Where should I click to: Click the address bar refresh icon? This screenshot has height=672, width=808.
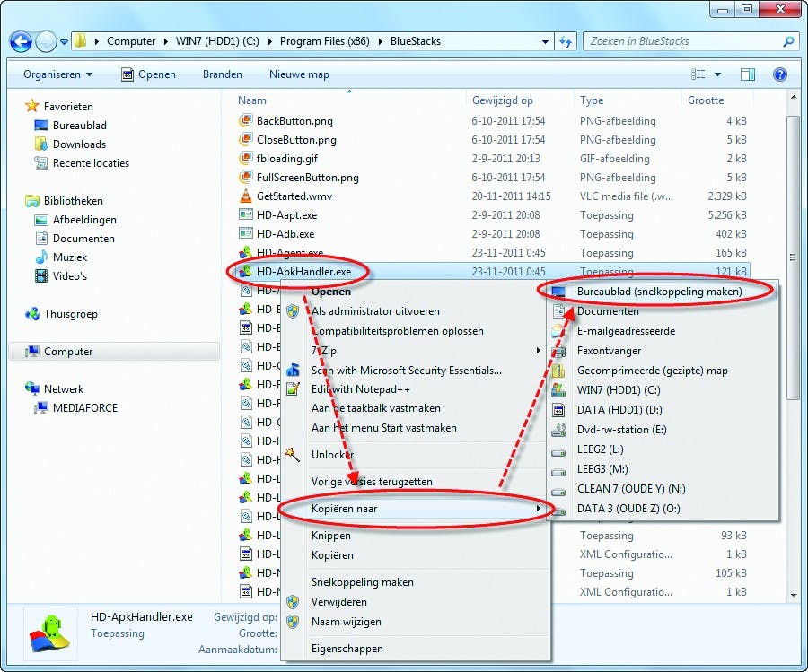tap(566, 41)
